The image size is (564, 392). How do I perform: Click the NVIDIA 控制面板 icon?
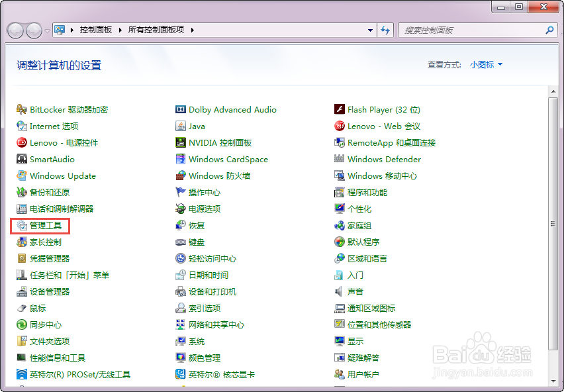point(181,142)
